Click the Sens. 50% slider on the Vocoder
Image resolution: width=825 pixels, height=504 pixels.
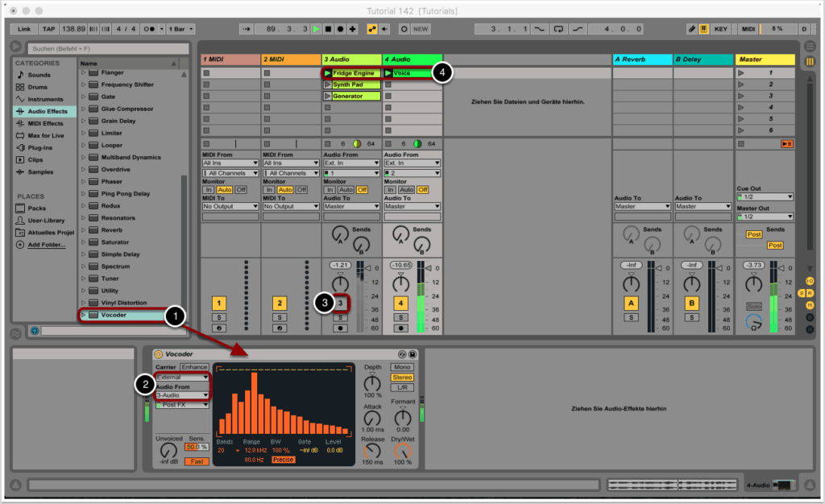(197, 446)
